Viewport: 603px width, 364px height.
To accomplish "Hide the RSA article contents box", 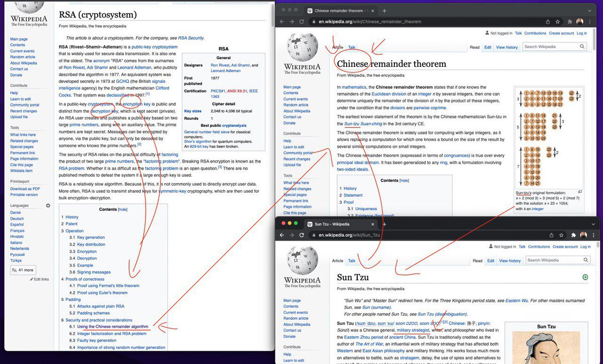I will coord(123,209).
